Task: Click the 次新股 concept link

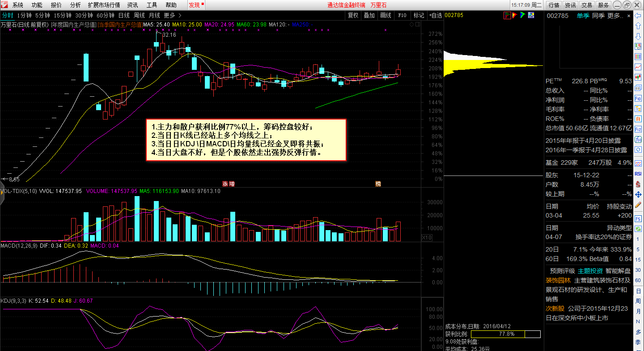Action: point(555,308)
